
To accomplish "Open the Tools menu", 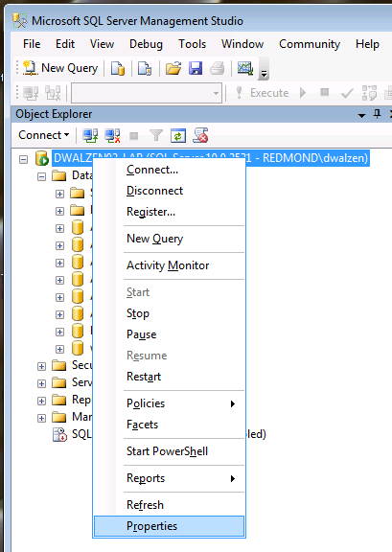I will 192,44.
